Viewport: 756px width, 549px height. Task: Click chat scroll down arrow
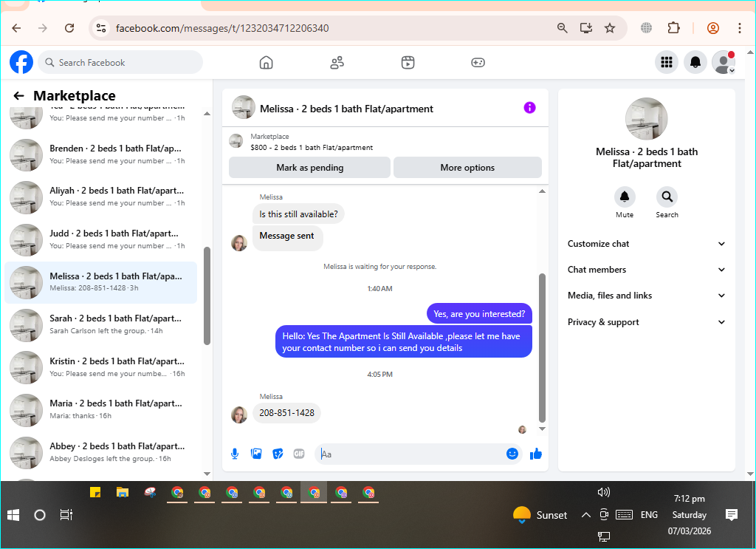542,429
